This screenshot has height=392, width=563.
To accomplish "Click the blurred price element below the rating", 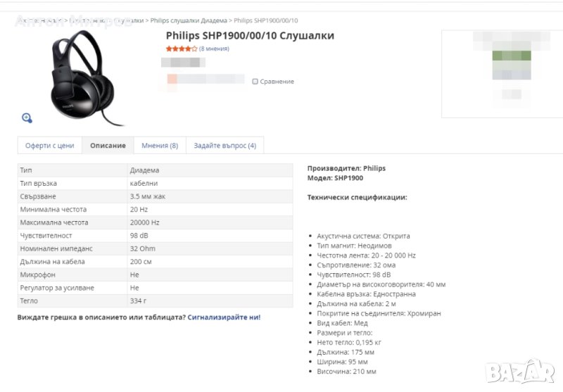I will (x=182, y=63).
